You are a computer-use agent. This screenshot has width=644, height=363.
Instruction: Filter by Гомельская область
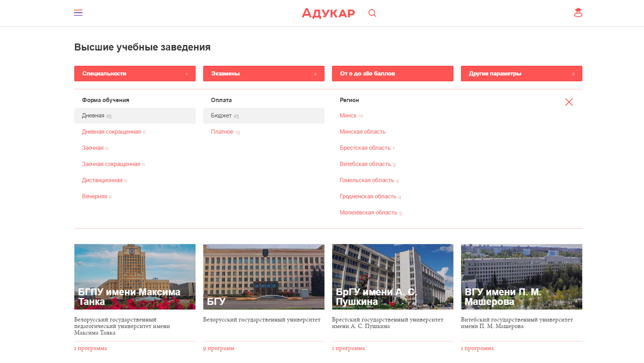[x=369, y=180]
